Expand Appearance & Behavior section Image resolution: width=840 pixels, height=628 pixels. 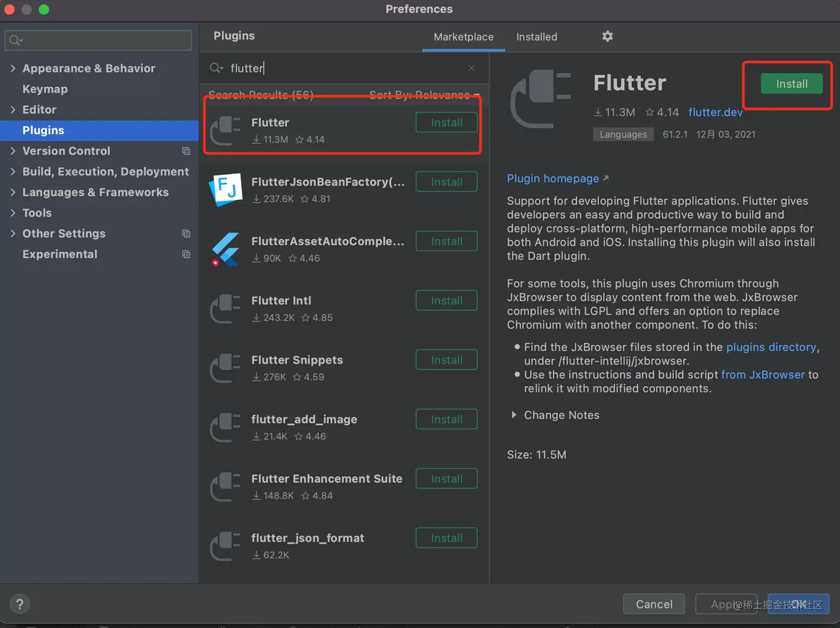pyautogui.click(x=13, y=68)
